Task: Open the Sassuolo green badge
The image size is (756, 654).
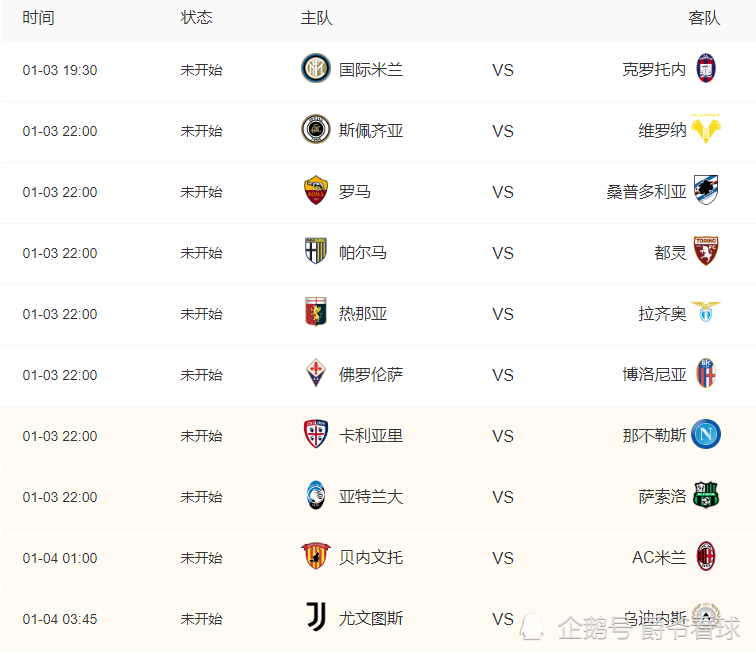Action: 706,495
